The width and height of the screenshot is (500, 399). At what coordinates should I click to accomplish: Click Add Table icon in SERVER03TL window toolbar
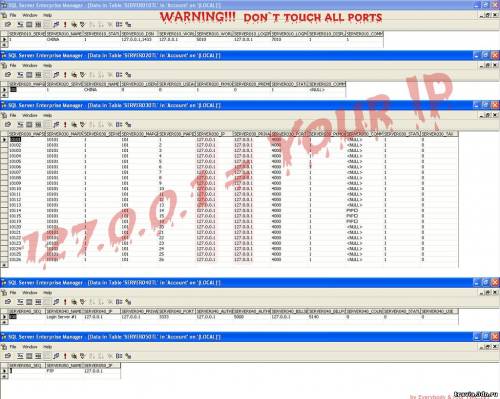pyautogui.click(x=128, y=125)
